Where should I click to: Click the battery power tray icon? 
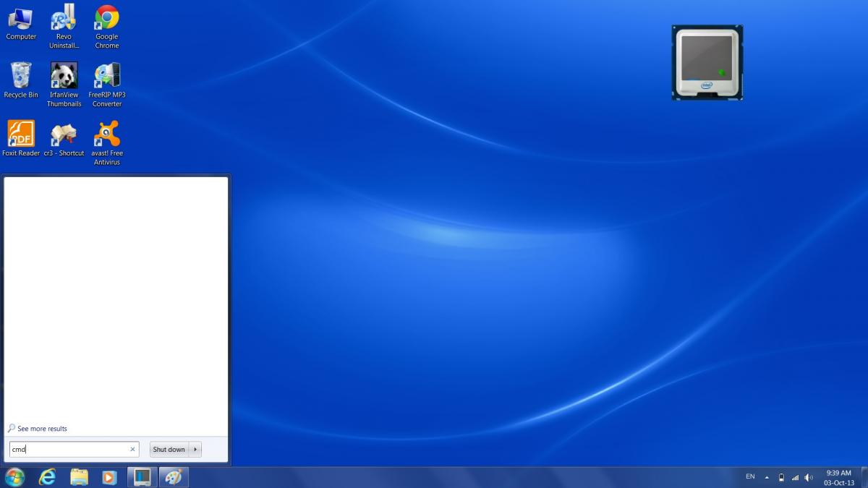tap(781, 477)
